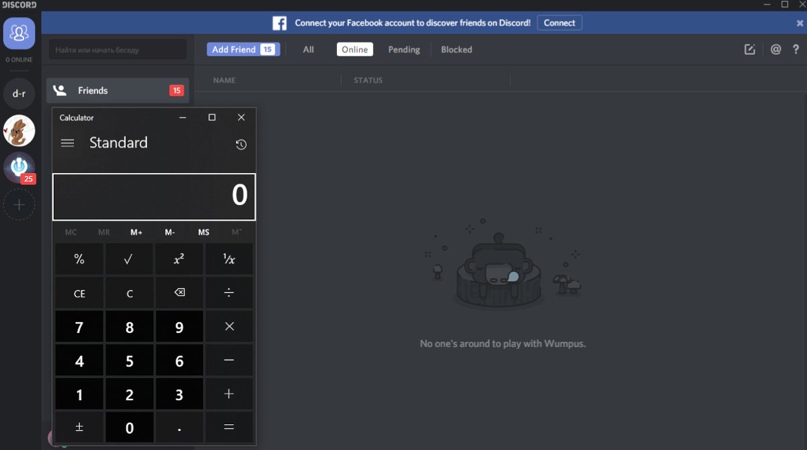Click the Facebook logo in the banner
The height and width of the screenshot is (450, 807).
coord(279,23)
